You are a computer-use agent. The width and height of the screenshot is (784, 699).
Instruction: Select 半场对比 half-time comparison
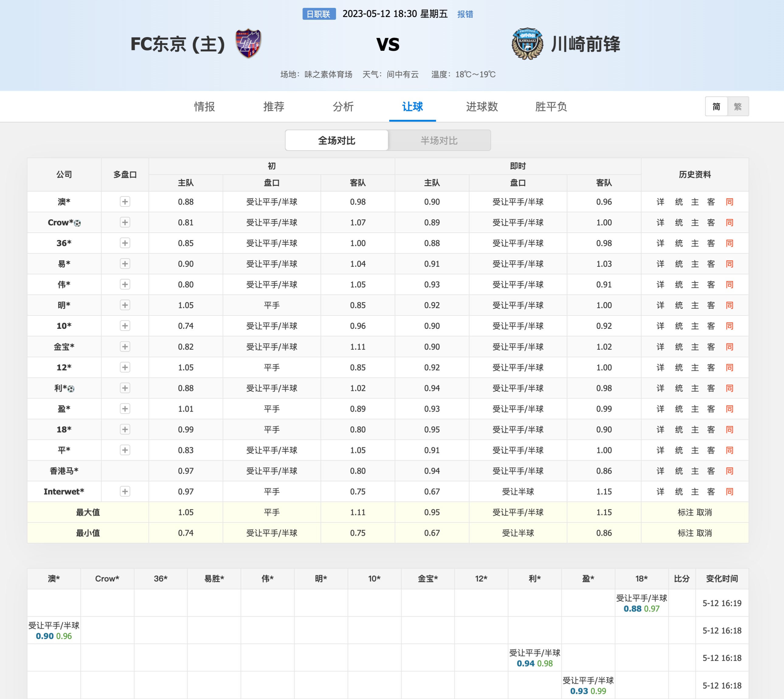pyautogui.click(x=439, y=141)
